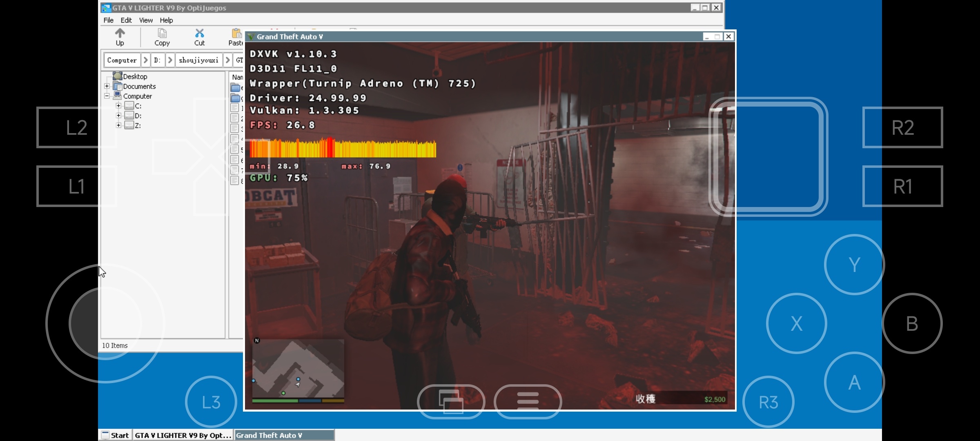The height and width of the screenshot is (441, 980).
Task: Click the shoujiyouxi breadcrumb path segment
Action: (x=198, y=60)
